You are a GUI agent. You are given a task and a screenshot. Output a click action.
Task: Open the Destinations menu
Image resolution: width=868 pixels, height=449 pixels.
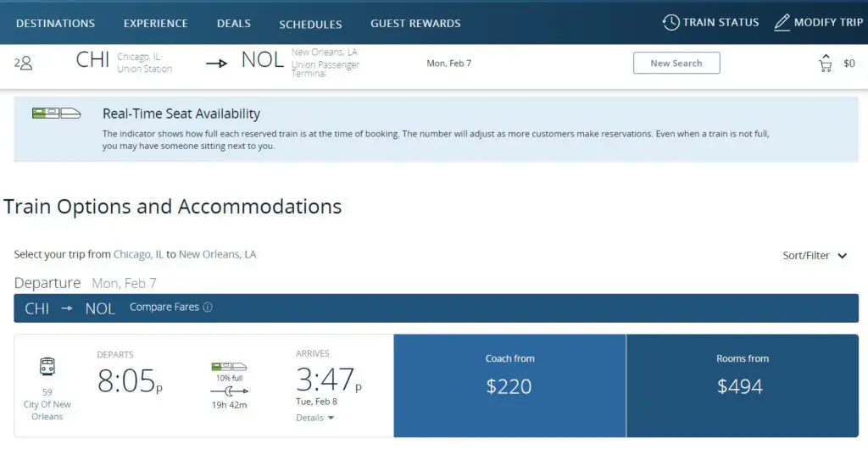point(55,23)
